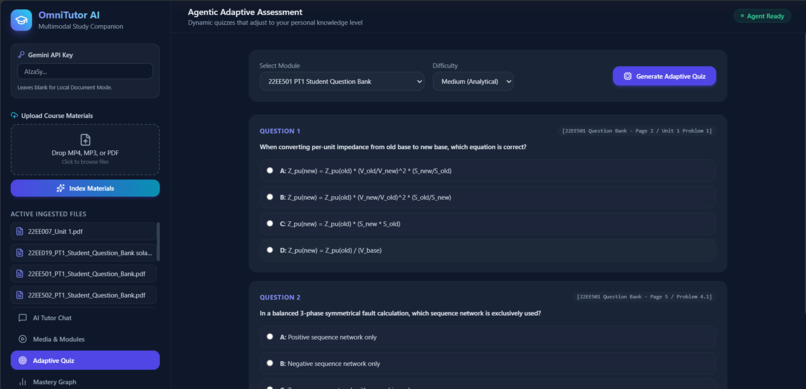Click the bar chart icon for Mastery Graph
Viewport: 806px width, 389px height.
(23, 382)
